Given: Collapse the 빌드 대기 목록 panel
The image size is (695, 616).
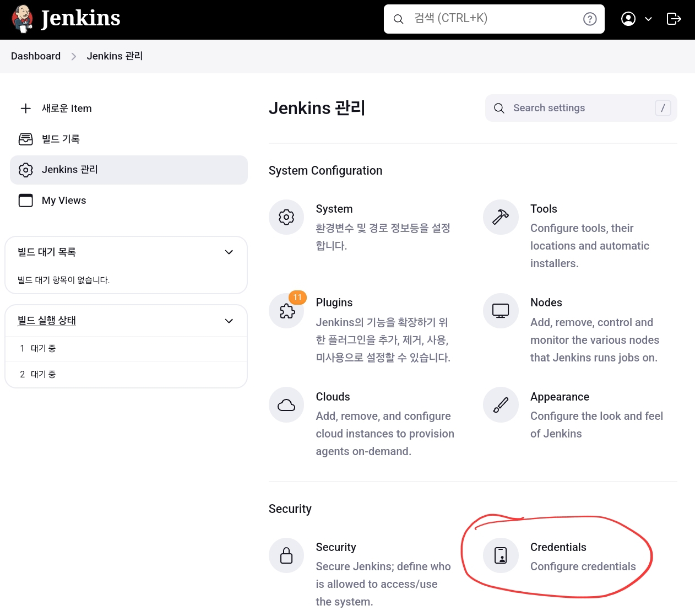Looking at the screenshot, I should 229,252.
